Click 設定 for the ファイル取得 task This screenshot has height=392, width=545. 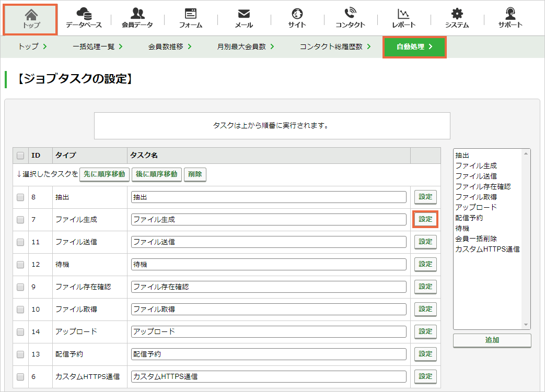(425, 309)
